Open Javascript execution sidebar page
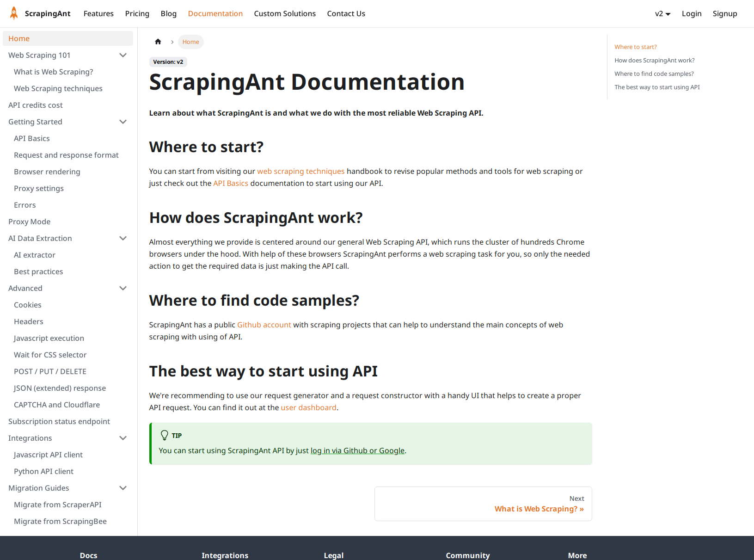754x560 pixels. pos(49,338)
